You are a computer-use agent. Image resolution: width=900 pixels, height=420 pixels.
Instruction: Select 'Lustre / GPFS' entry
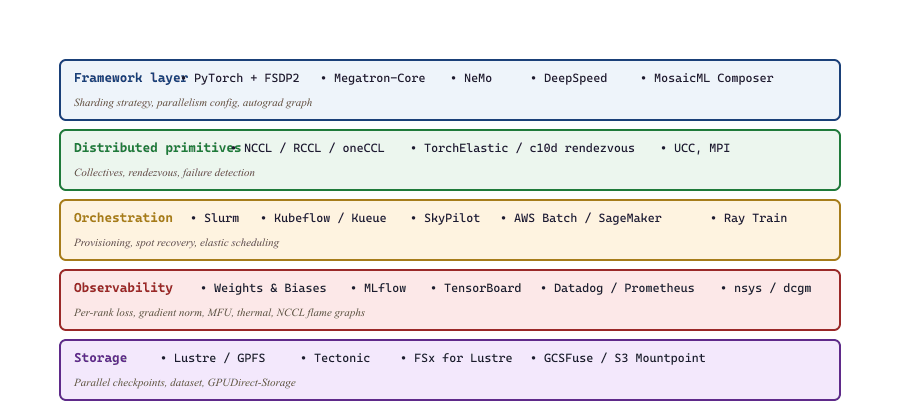(x=219, y=358)
